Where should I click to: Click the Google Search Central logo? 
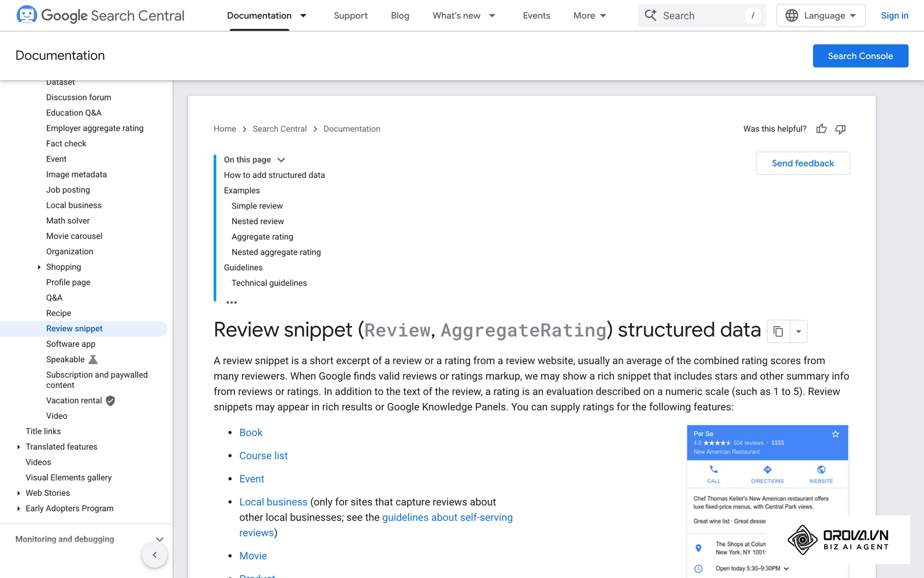click(x=100, y=16)
